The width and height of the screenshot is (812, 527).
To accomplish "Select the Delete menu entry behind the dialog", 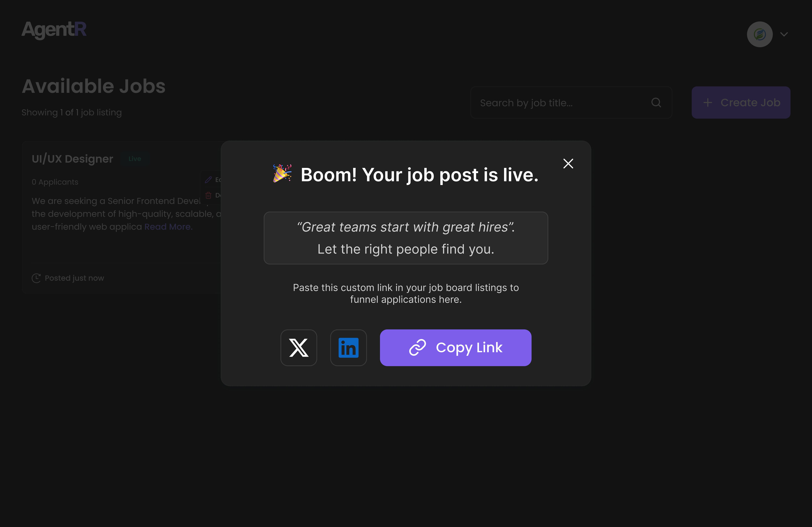I will (x=218, y=195).
